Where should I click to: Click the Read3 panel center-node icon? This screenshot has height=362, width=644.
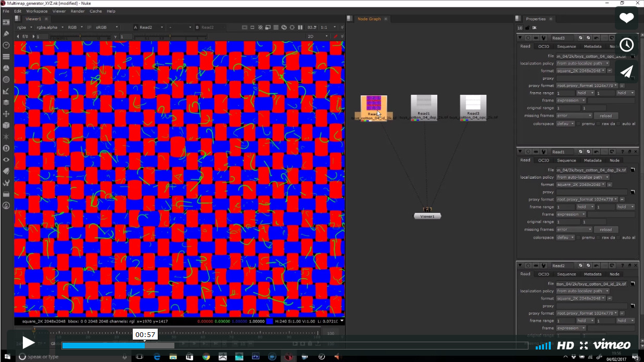tap(528, 38)
